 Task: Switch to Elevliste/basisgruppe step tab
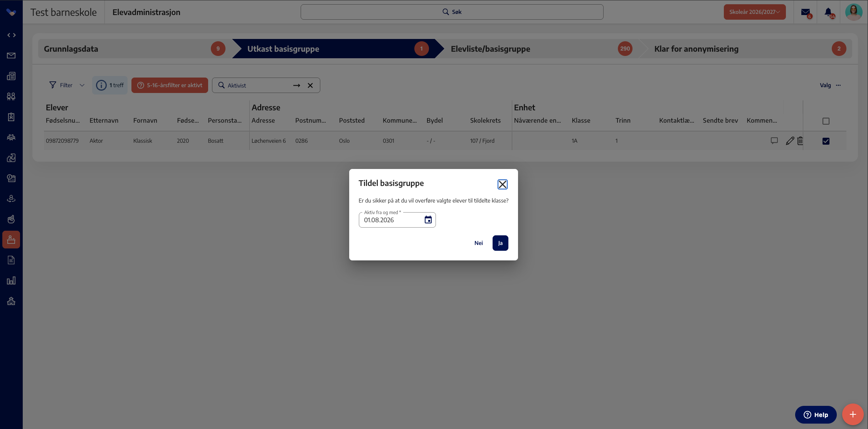tap(542, 49)
